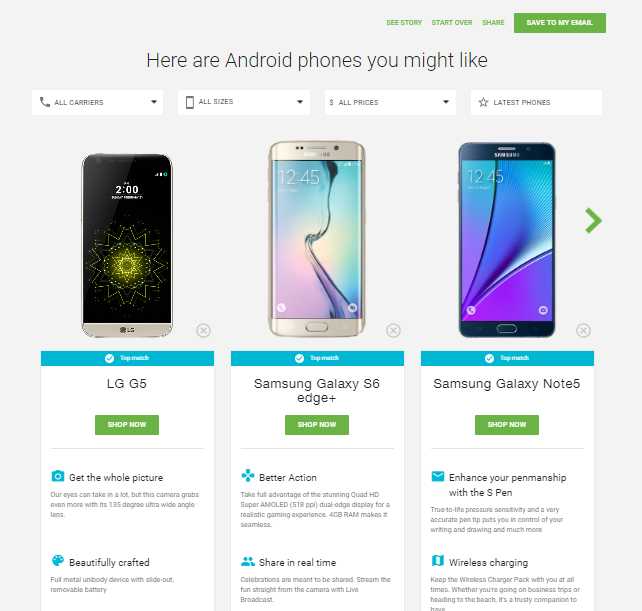Viewport: 642px width, 611px height.
Task: Click Save To My Email button
Action: (560, 23)
